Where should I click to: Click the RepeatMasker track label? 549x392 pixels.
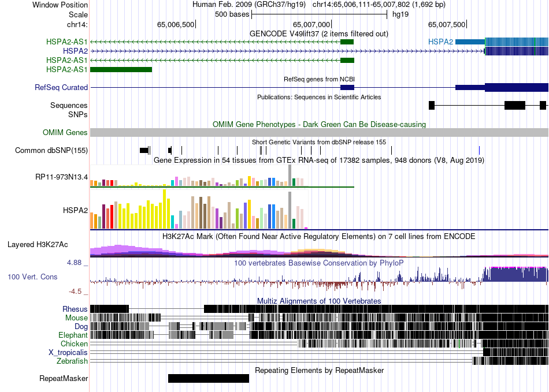64,378
